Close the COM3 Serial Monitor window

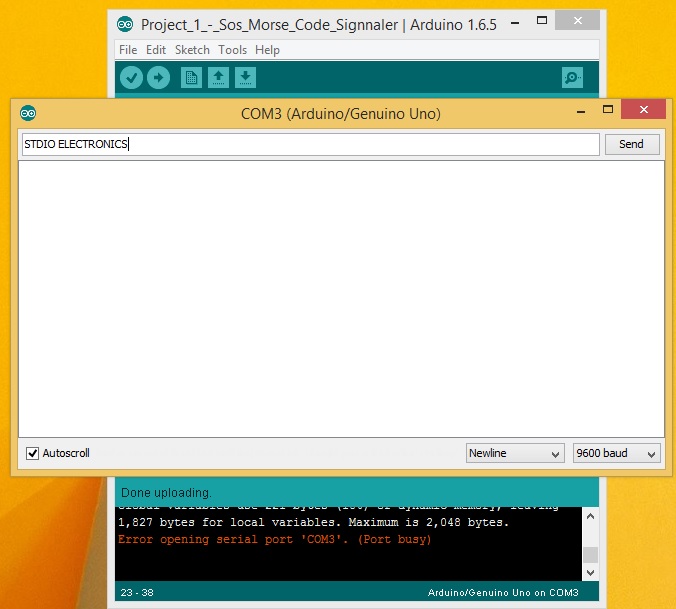pos(643,109)
